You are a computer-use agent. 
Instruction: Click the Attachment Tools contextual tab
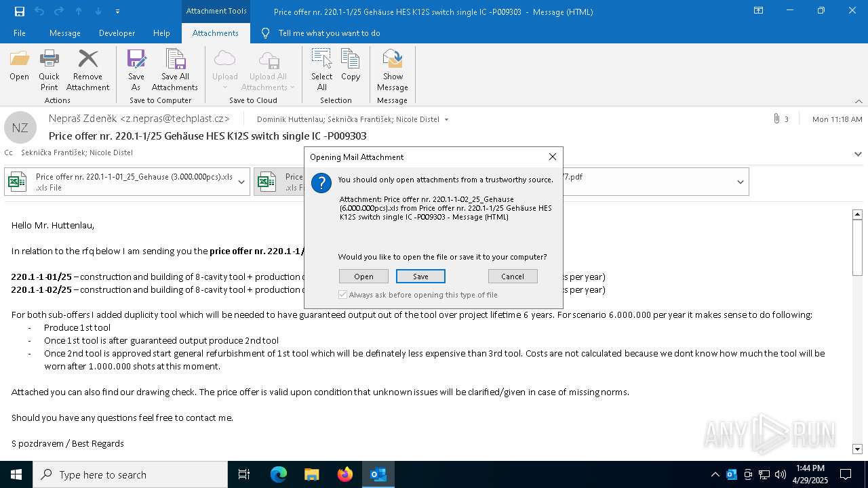216,11
